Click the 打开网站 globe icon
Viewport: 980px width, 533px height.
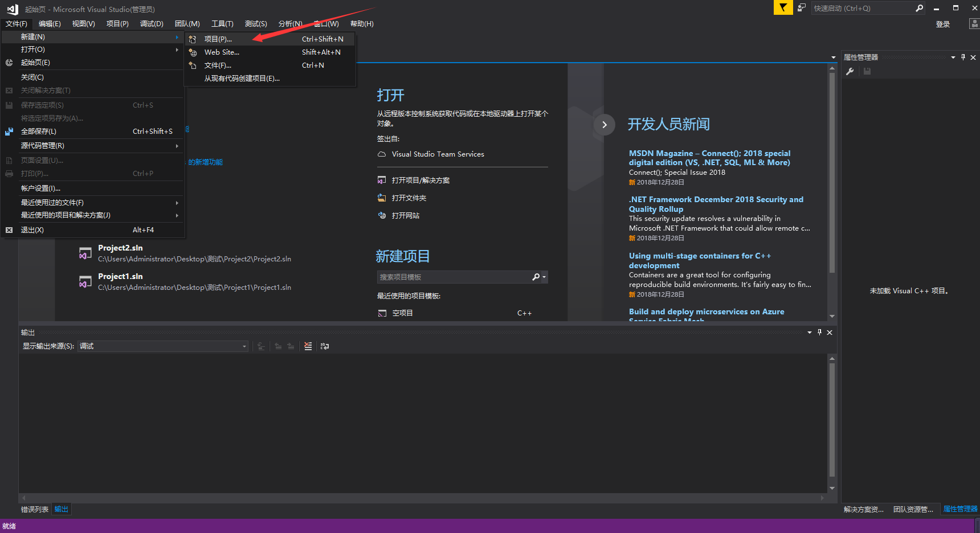click(x=382, y=216)
